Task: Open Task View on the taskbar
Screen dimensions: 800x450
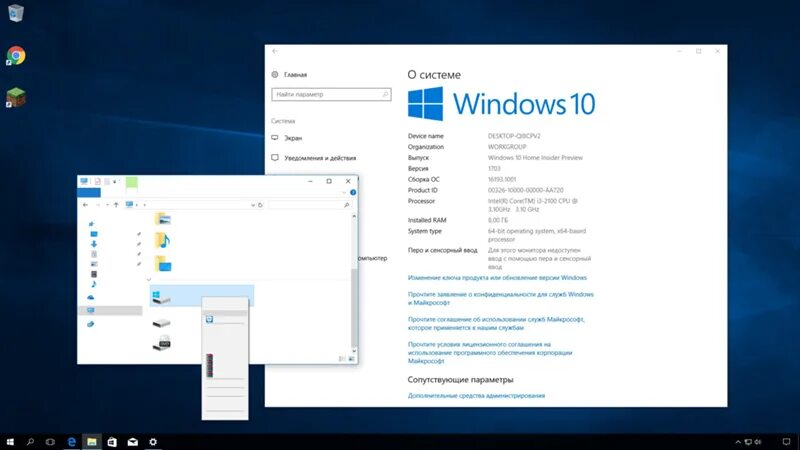Action: 50,442
